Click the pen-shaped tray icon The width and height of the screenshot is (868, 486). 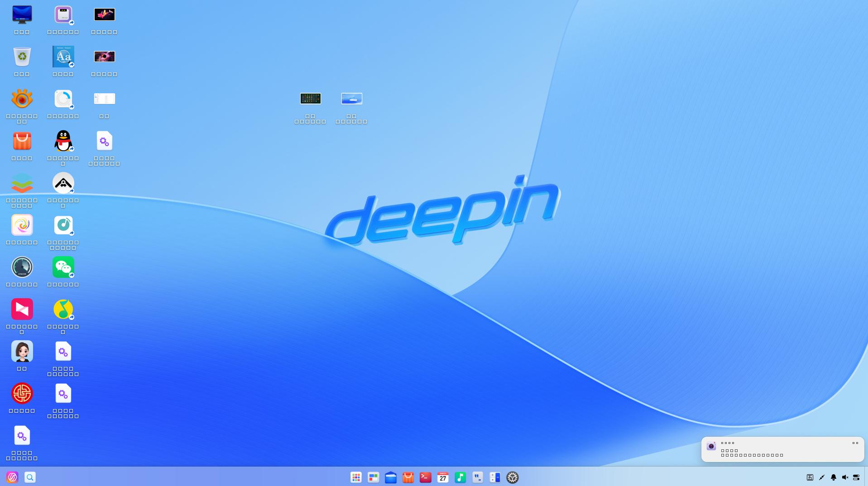(822, 477)
